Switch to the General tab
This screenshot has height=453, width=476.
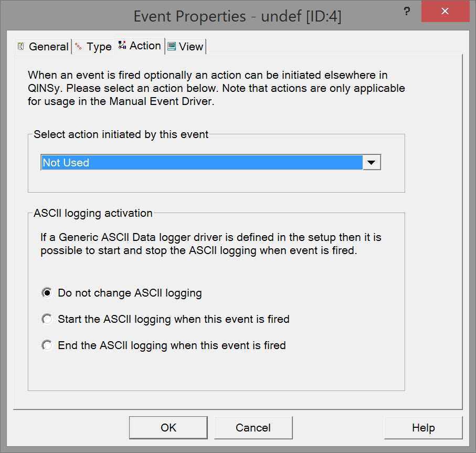(x=48, y=47)
